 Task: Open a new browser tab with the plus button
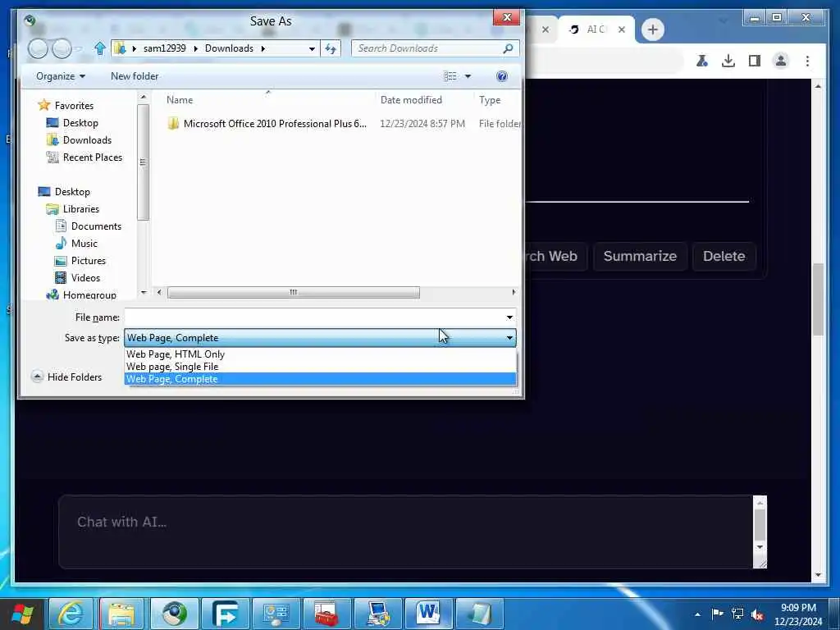[x=652, y=30]
